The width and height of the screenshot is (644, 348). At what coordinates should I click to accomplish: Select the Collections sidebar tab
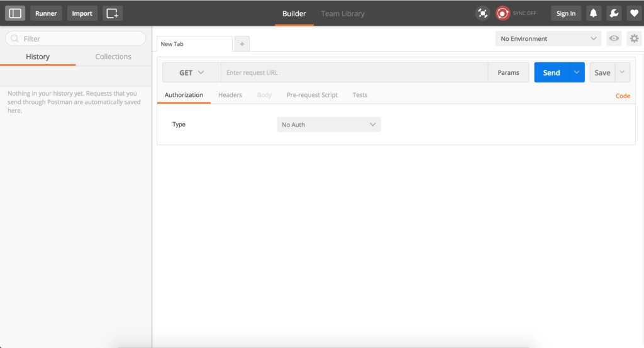click(x=113, y=57)
